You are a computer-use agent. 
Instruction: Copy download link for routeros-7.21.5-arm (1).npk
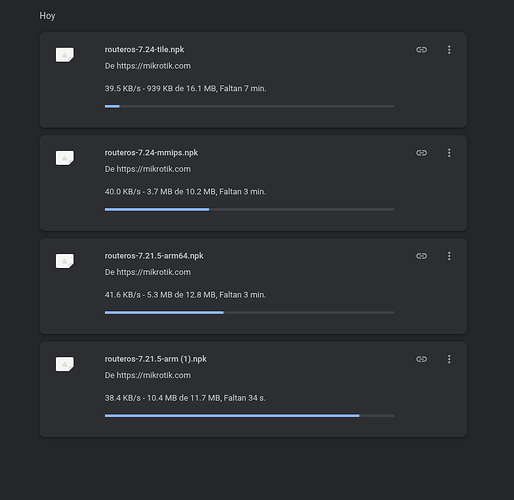pyautogui.click(x=421, y=359)
